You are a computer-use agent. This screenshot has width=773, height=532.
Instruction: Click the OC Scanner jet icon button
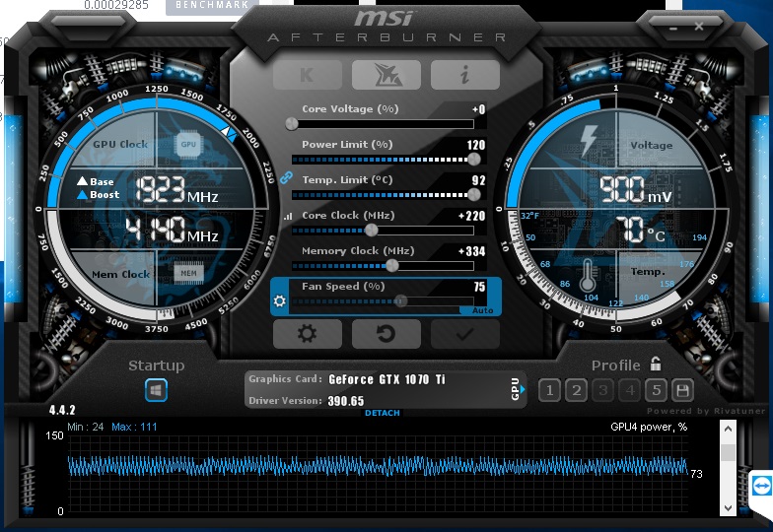tap(386, 75)
